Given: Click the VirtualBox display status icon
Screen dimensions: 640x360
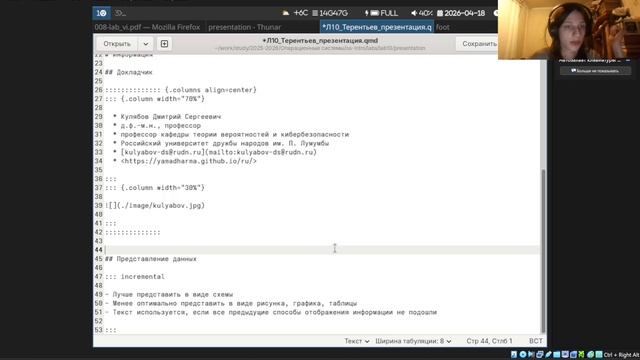Looking at the screenshot, I should point(565,354).
